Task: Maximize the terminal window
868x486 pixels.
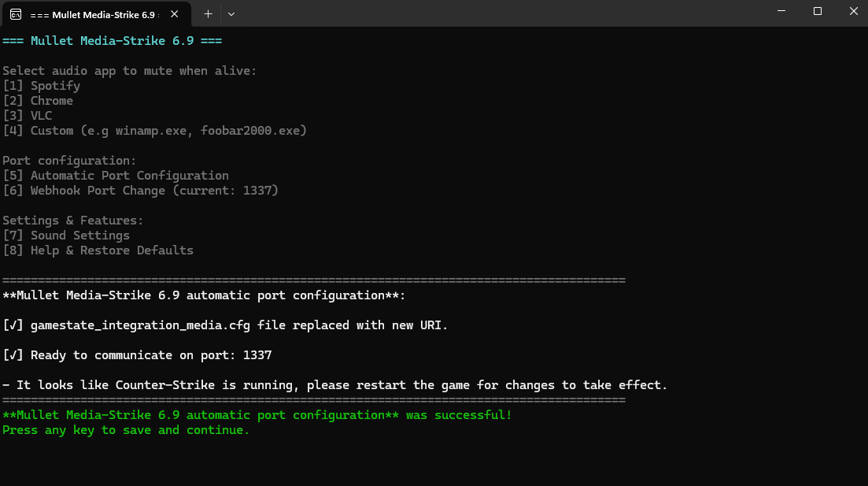Action: [x=817, y=11]
